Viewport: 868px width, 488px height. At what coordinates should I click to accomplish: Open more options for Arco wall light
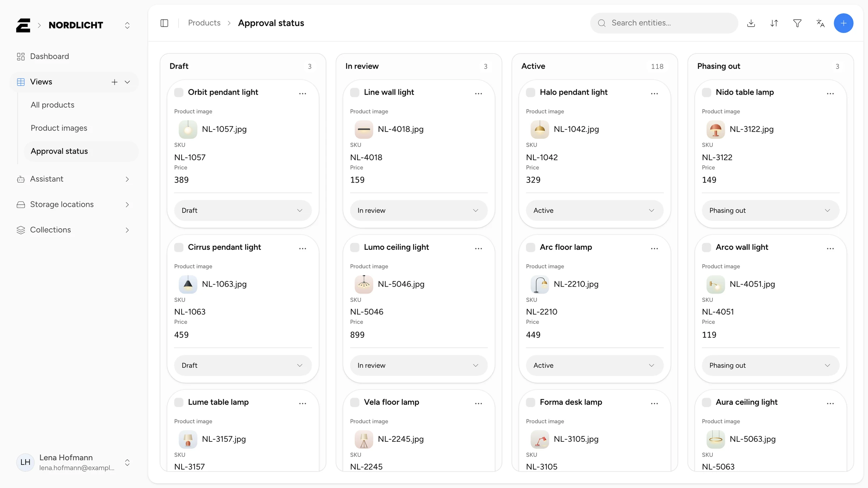point(830,248)
